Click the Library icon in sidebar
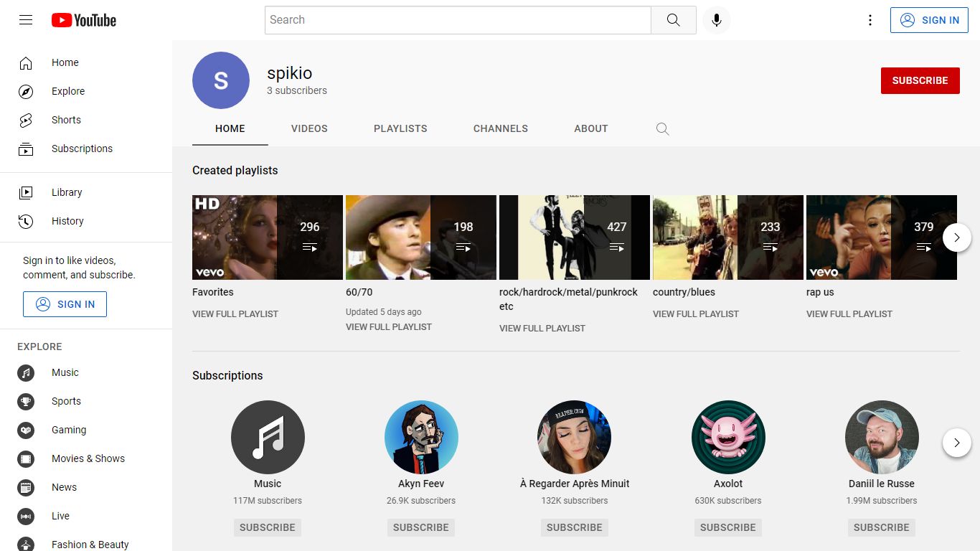The image size is (980, 551). 26,192
